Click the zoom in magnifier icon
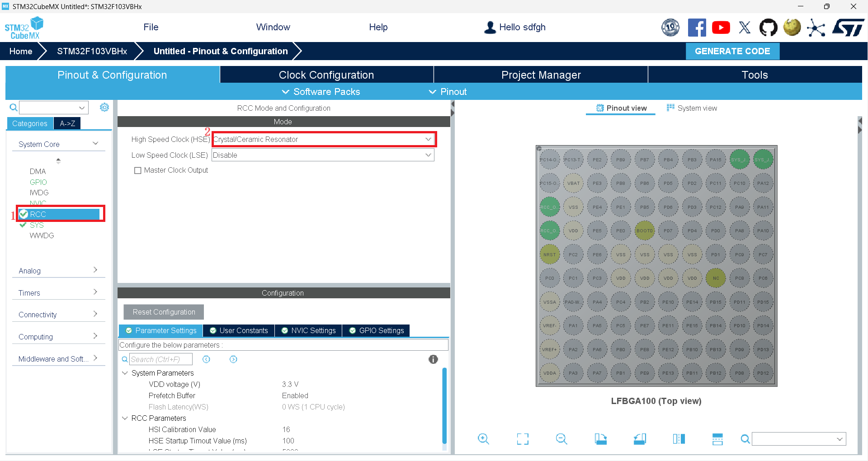This screenshot has height=461, width=868. (483, 439)
